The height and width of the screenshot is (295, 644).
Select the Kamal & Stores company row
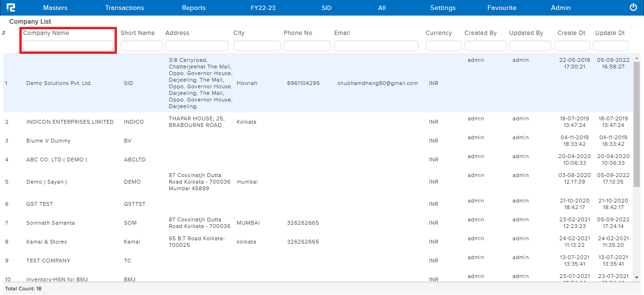(x=47, y=242)
